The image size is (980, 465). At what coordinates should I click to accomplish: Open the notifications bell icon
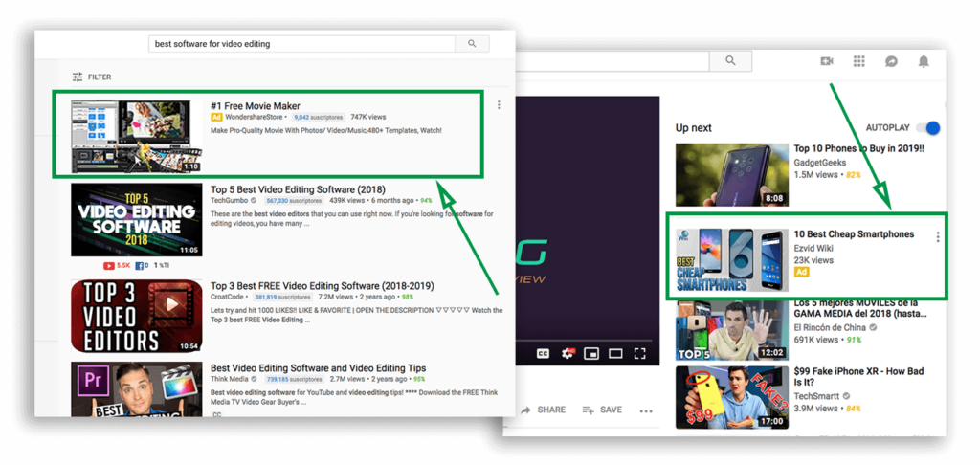[924, 60]
